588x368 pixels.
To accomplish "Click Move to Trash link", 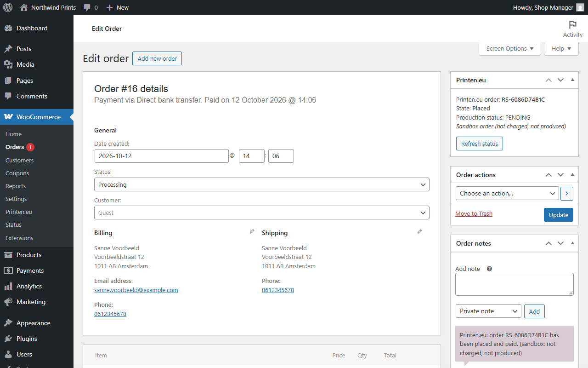I will 474,214.
